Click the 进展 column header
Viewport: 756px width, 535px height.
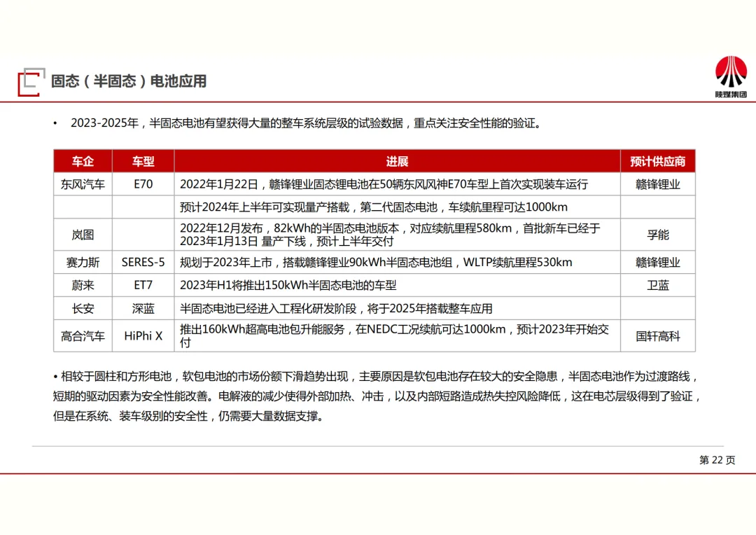pos(398,161)
